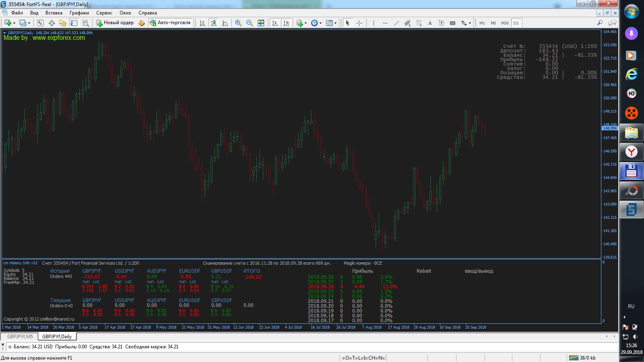Click the zoom out chart icon
Image resolution: width=644 pixels, height=362 pixels.
[250, 23]
